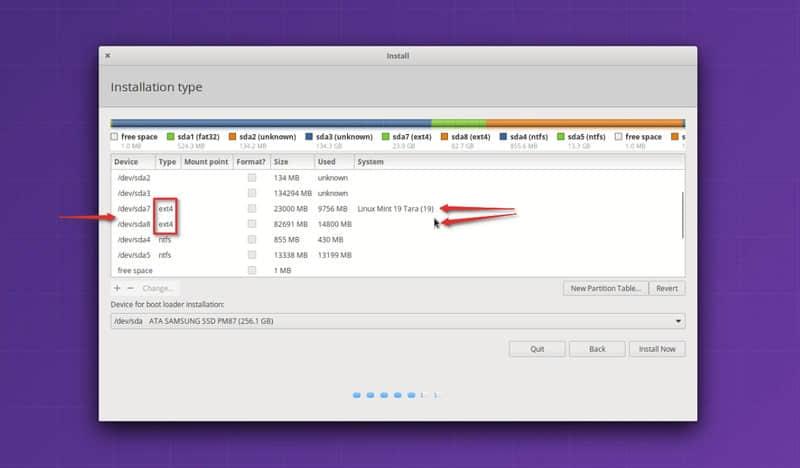Toggle the Format checkbox in the free space row
Image resolution: width=800 pixels, height=468 pixels.
tap(252, 270)
